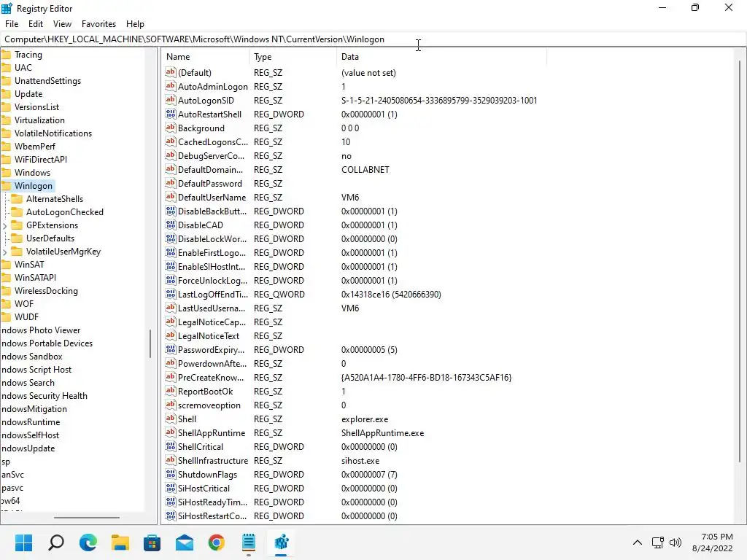747x560 pixels.
Task: Click the string icon for AutoAdminLogon
Action: click(x=171, y=86)
